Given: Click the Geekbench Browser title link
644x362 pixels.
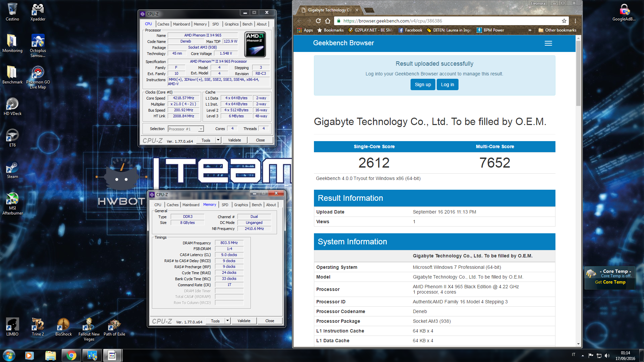Looking at the screenshot, I should point(343,43).
